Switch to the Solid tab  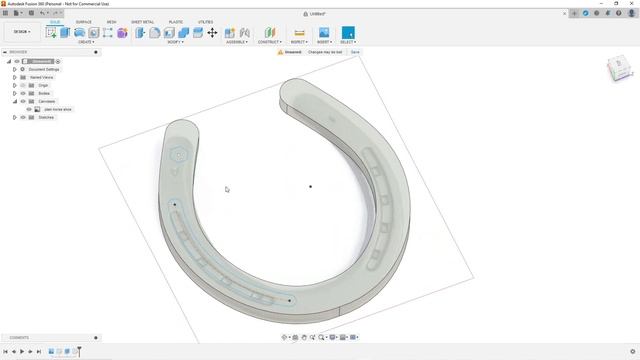(x=55, y=22)
